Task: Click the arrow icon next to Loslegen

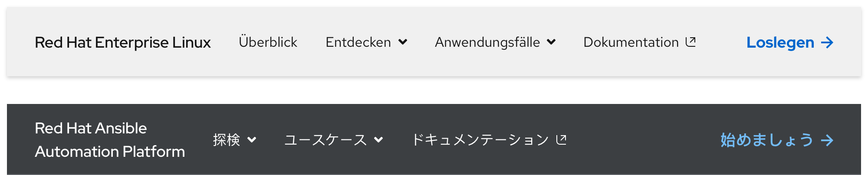Action: 827,42
